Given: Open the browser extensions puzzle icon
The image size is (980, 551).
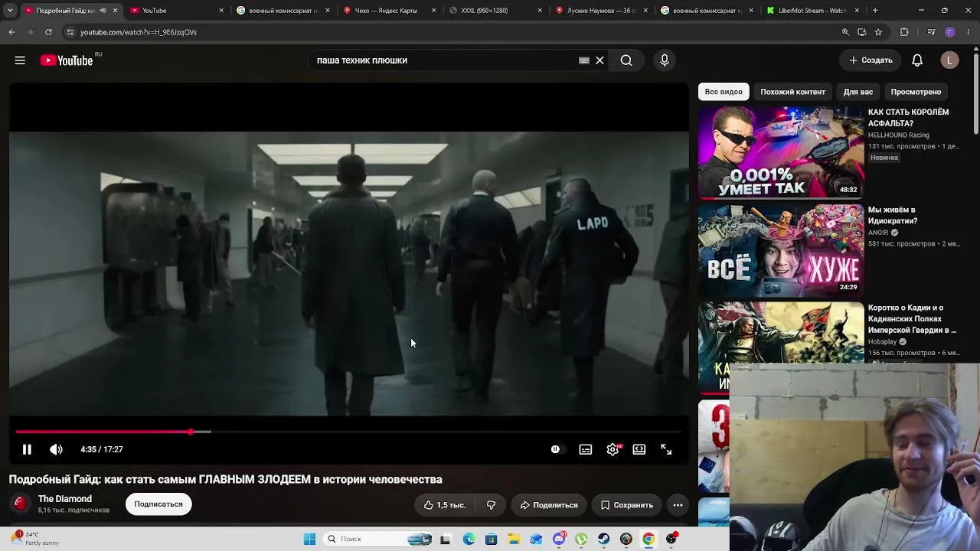Looking at the screenshot, I should pos(904,32).
